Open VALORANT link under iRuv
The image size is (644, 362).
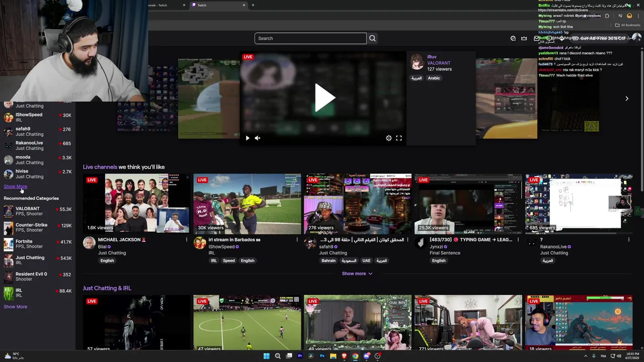(439, 63)
